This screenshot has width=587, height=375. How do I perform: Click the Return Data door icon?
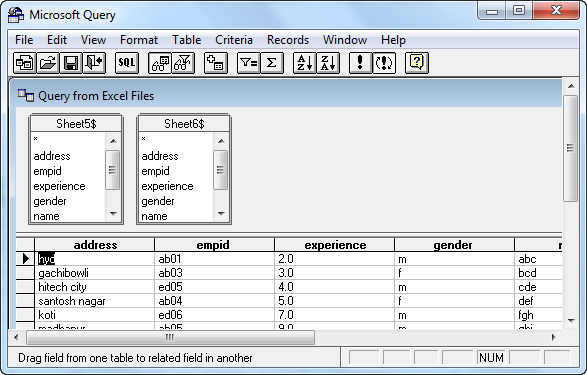click(94, 62)
